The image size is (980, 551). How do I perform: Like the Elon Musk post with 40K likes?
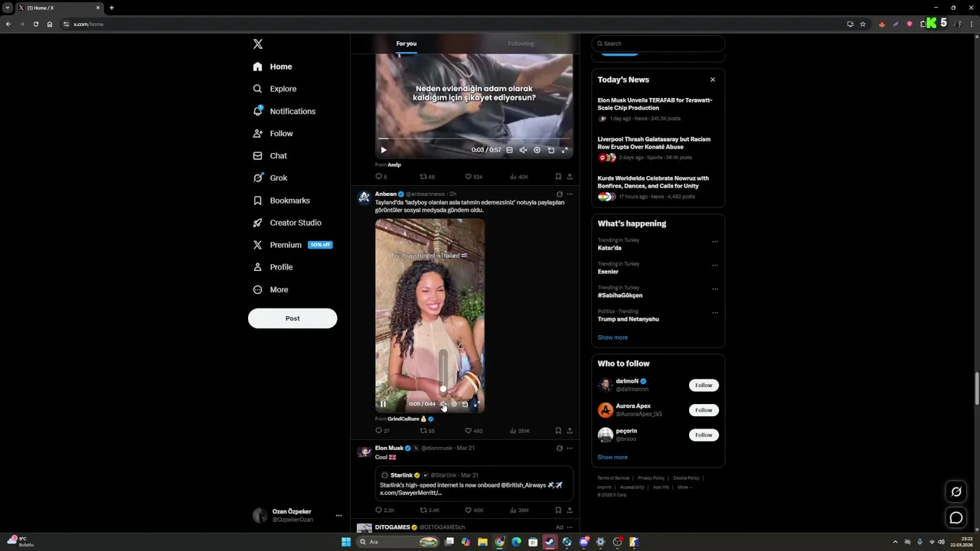point(475,510)
